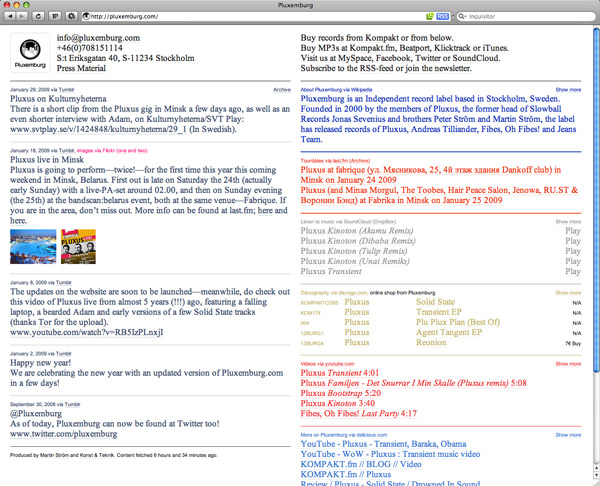
Task: Click the scrollbar up arrow at the bottom
Action: click(596, 468)
